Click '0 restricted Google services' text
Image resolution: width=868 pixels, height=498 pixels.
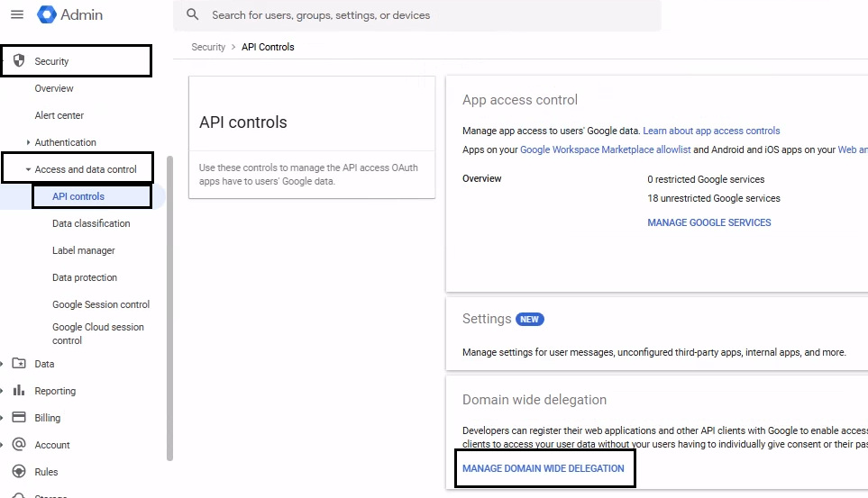click(x=706, y=179)
